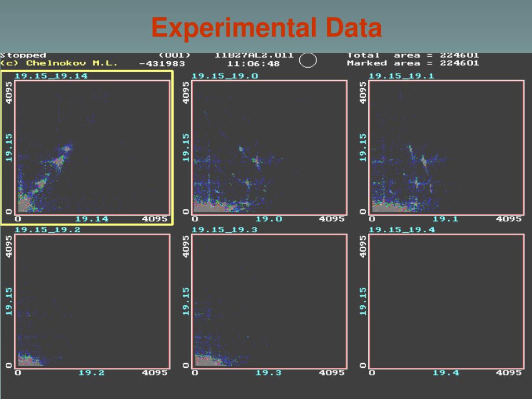Click the '19.4' x-axis label

click(446, 373)
